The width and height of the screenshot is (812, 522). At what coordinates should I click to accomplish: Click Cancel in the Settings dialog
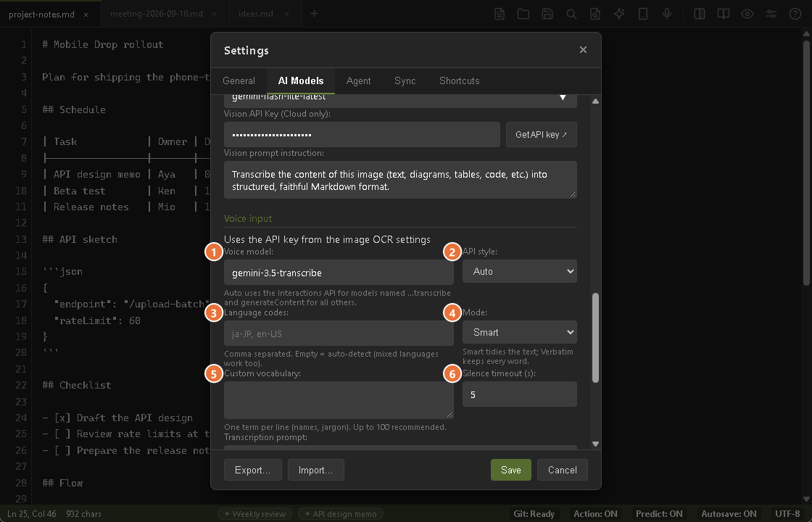click(563, 470)
